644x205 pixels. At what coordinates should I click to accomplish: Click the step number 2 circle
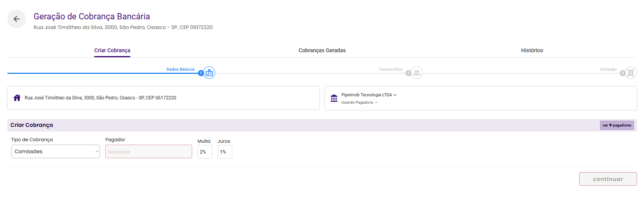click(408, 73)
